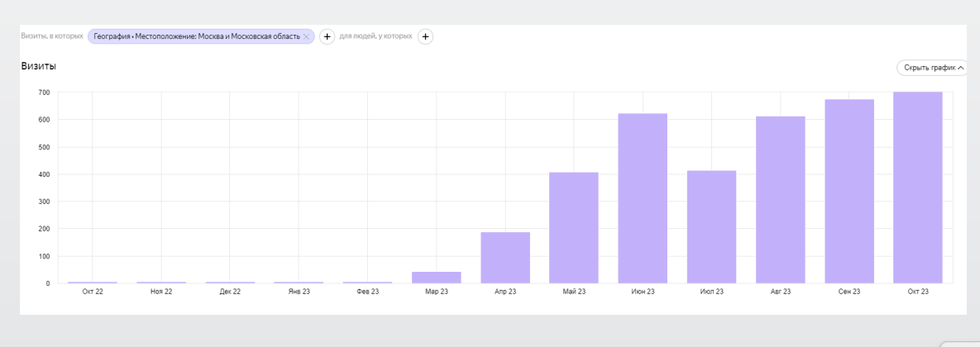980x347 pixels.
Task: Select the Мар 23 bar
Action: pos(437,278)
